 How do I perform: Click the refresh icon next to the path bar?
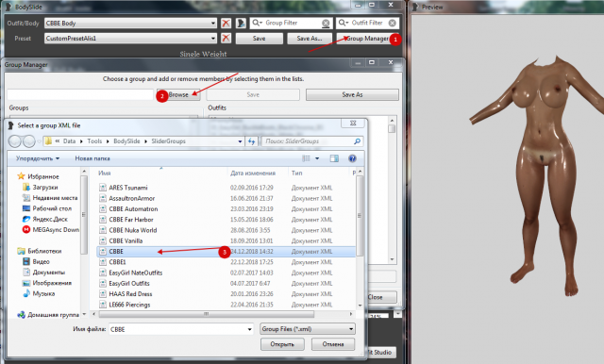pos(252,141)
